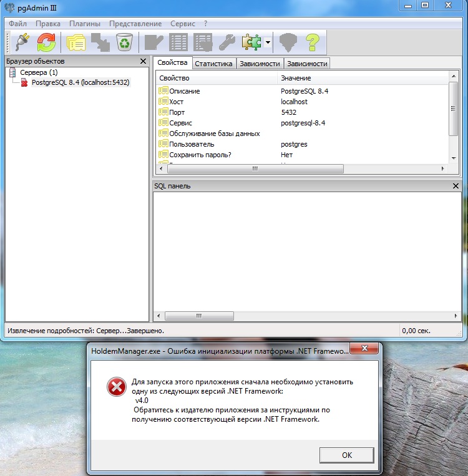Open the Файл menu

17,24
